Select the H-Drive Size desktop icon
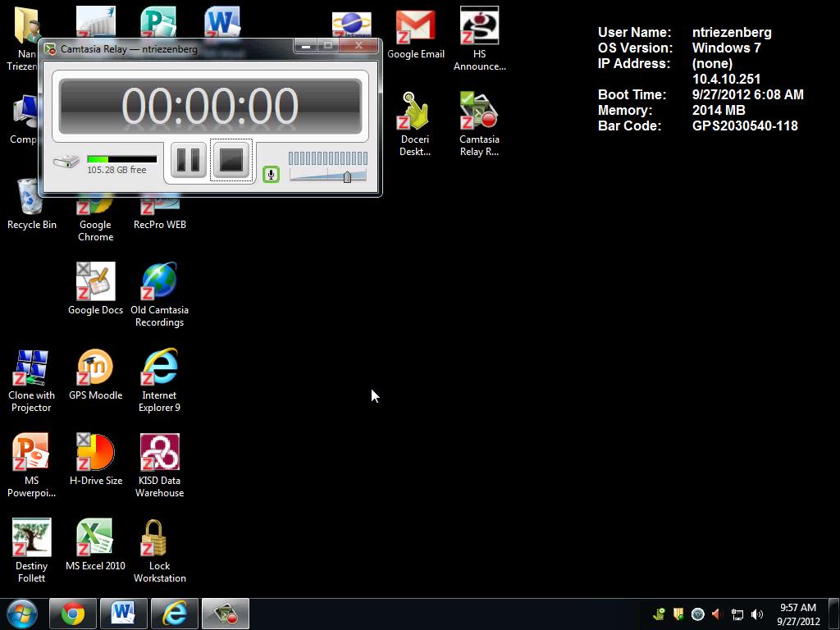This screenshot has height=630, width=840. click(95, 459)
